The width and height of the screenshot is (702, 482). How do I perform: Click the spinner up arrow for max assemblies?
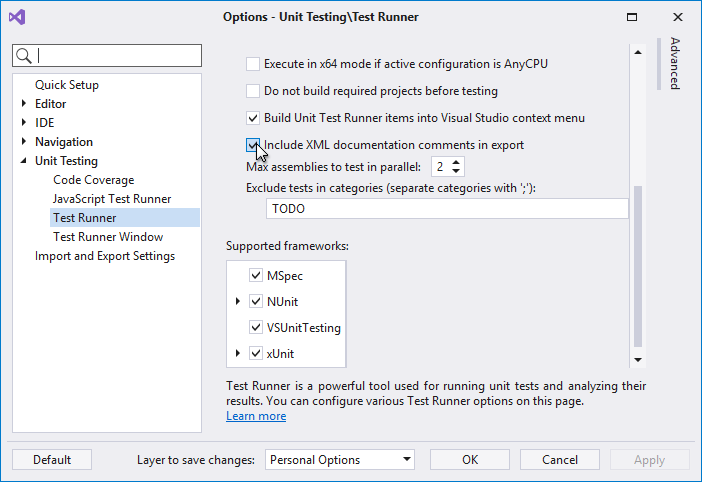pyautogui.click(x=456, y=162)
